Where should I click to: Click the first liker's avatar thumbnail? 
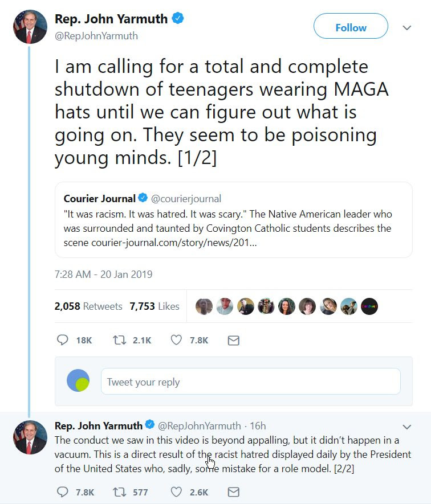click(x=204, y=306)
